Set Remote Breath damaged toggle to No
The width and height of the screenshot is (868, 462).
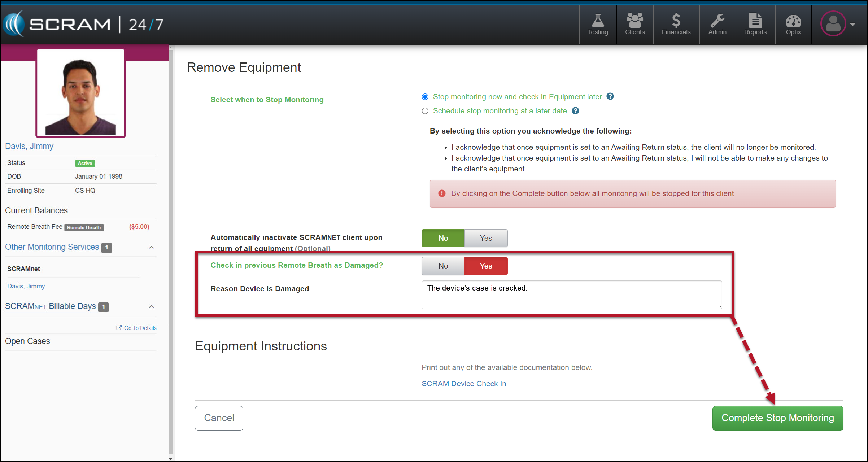coord(443,266)
